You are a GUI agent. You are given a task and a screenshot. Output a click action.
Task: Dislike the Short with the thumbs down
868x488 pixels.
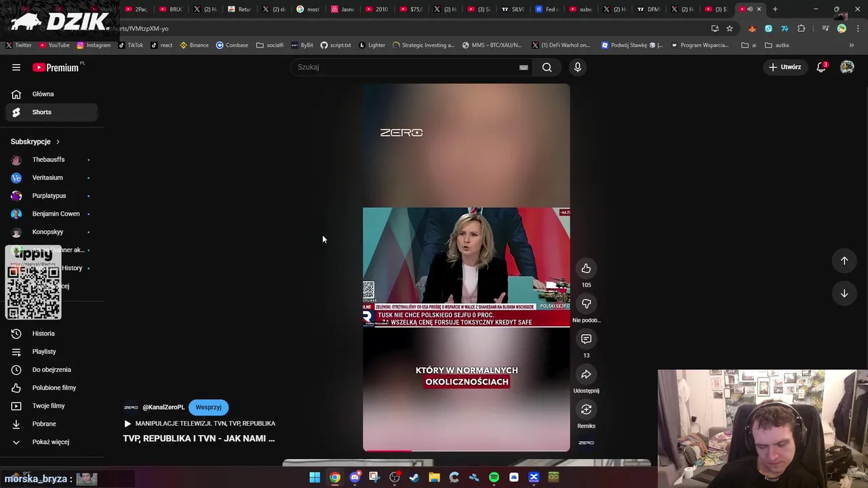(587, 304)
